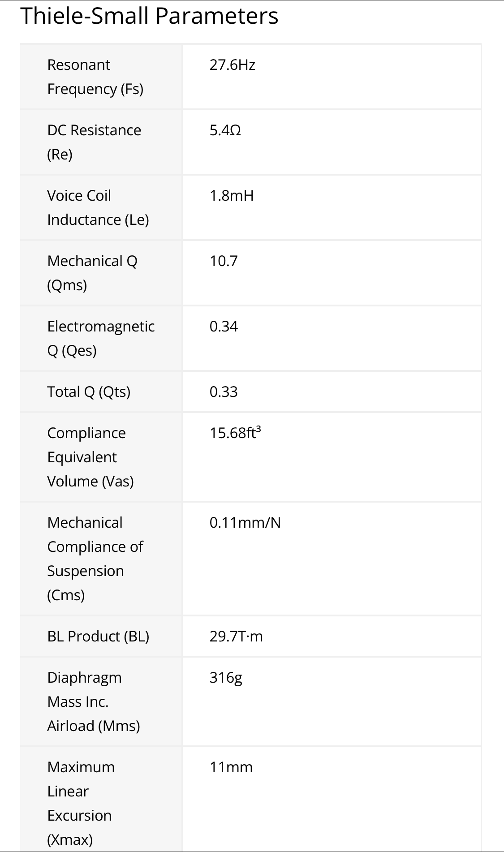This screenshot has width=504, height=852.
Task: Click the 0.34 Qes value
Action: 224,327
